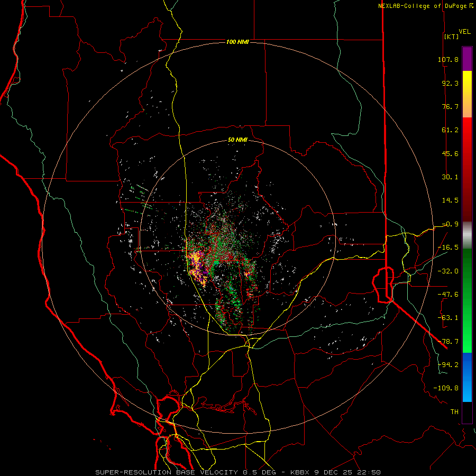Image resolution: width=476 pixels, height=476 pixels.
Task: Click the [KT] units label
Action: click(451, 36)
